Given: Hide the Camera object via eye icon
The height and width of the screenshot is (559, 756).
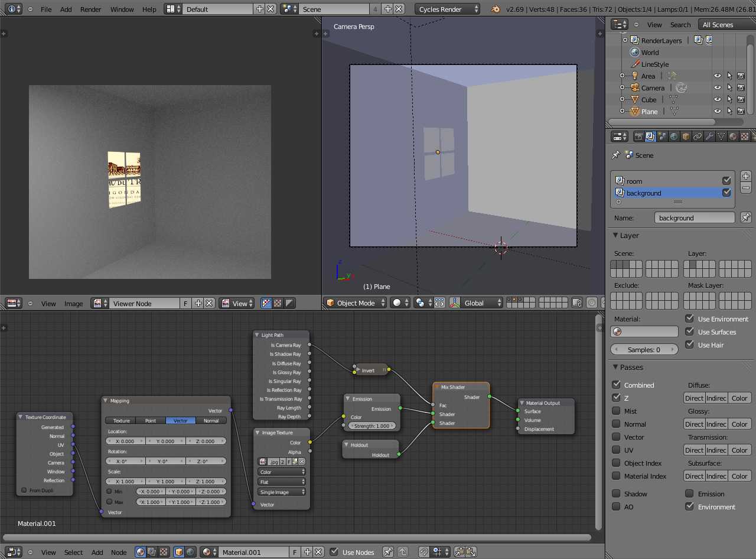Looking at the screenshot, I should (x=718, y=88).
